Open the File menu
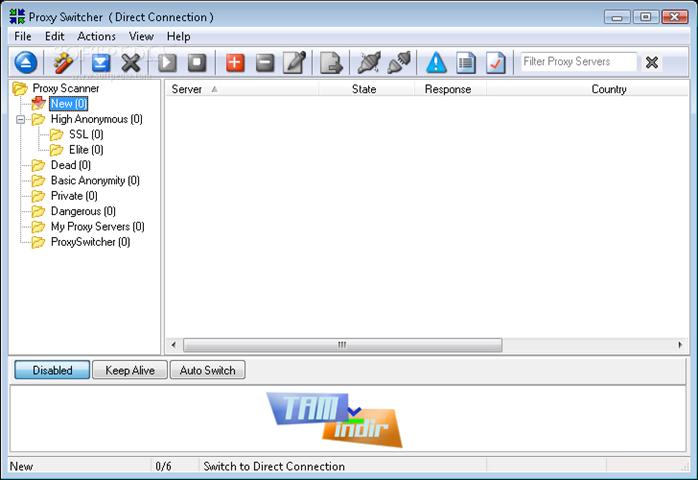This screenshot has height=480, width=698. tap(23, 36)
